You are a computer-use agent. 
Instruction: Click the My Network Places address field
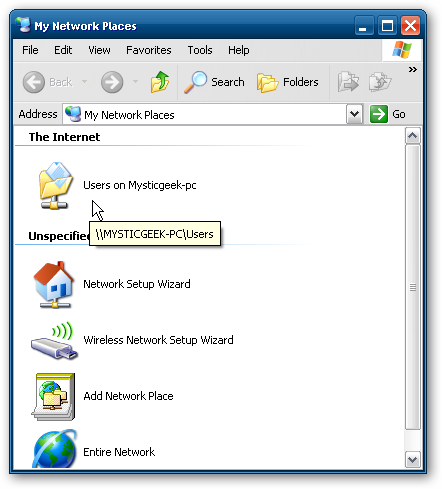point(204,114)
